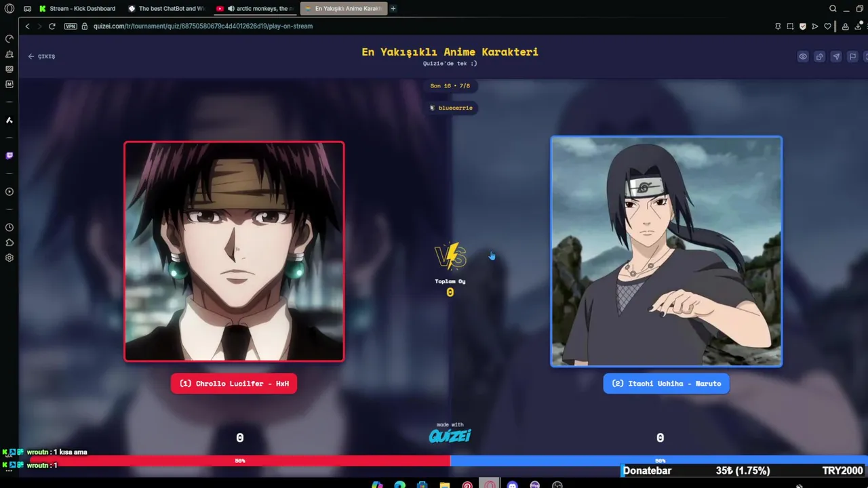Reload the current page

[x=52, y=26]
